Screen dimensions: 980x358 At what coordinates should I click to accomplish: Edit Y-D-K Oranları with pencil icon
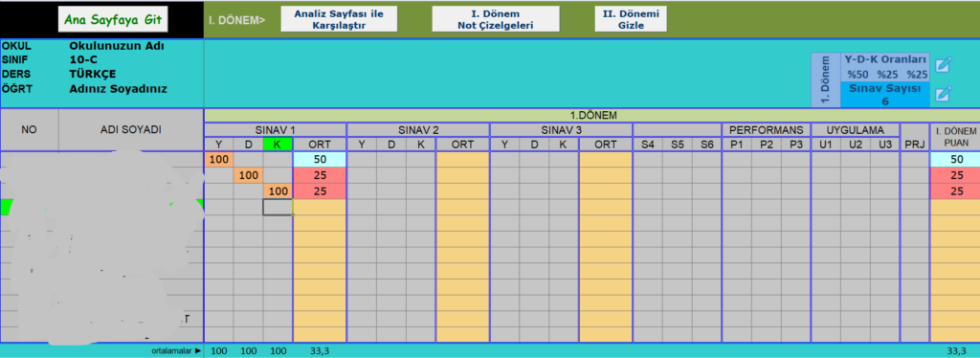(943, 64)
